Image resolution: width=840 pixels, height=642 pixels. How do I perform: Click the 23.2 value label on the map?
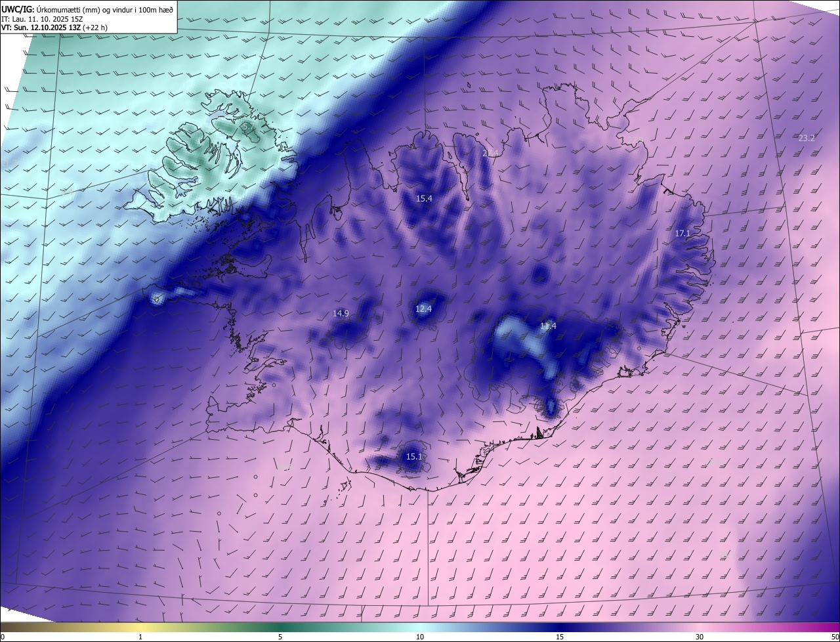pyautogui.click(x=807, y=138)
